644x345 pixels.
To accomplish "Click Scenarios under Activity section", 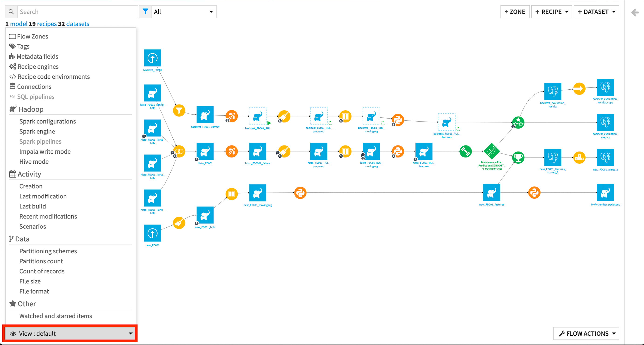I will tap(33, 226).
